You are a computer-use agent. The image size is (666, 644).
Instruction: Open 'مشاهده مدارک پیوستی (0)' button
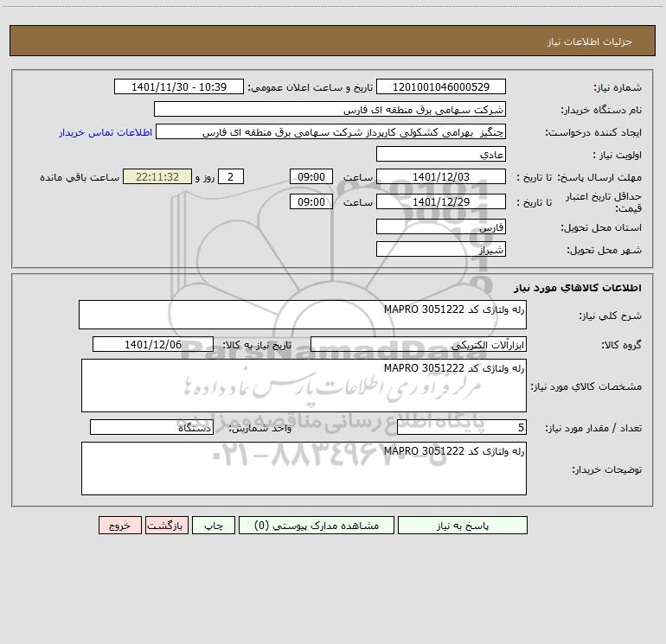click(x=317, y=526)
